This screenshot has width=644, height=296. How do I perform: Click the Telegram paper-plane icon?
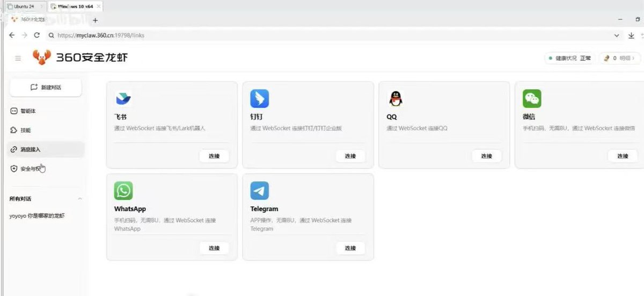point(259,191)
